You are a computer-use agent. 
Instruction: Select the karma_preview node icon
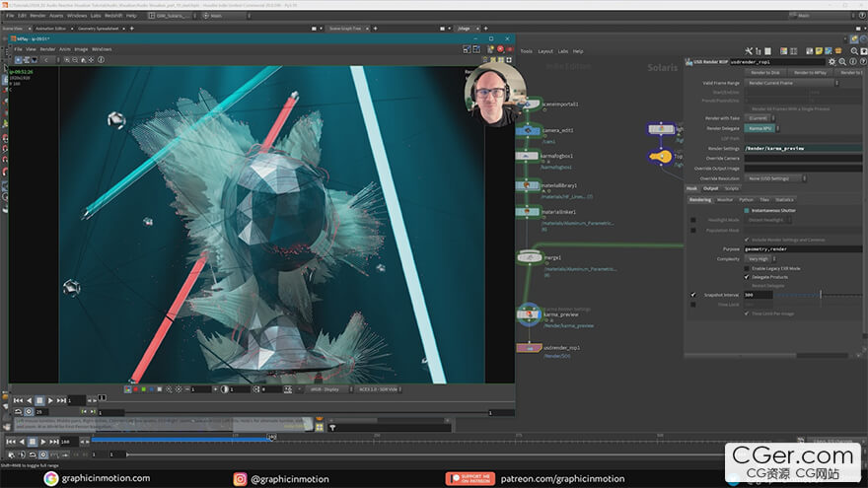tap(529, 314)
